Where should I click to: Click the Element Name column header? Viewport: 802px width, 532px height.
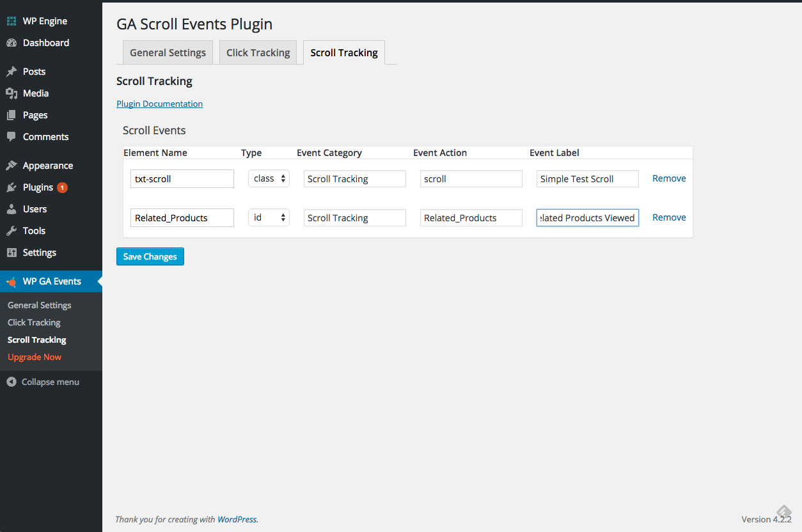[155, 153]
